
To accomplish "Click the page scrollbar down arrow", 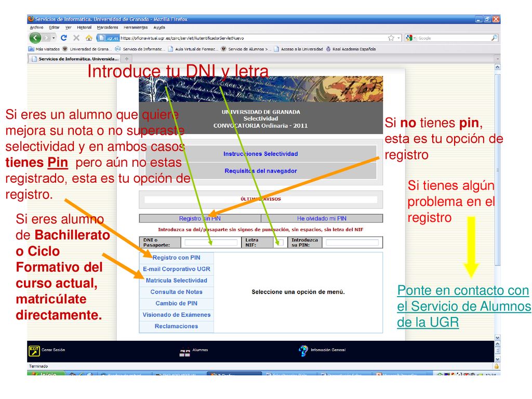I will tap(497, 338).
